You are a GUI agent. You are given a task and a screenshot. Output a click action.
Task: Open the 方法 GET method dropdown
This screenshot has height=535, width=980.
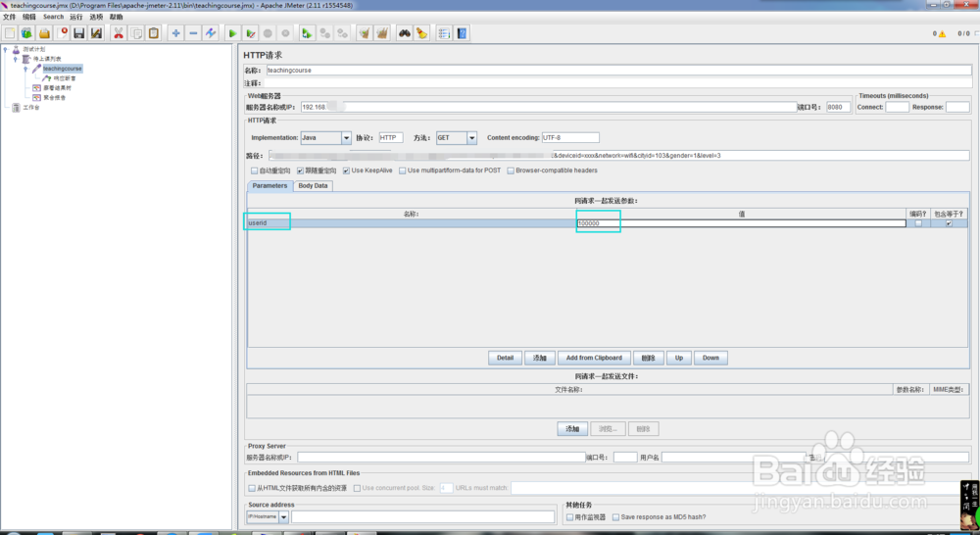[x=472, y=137]
